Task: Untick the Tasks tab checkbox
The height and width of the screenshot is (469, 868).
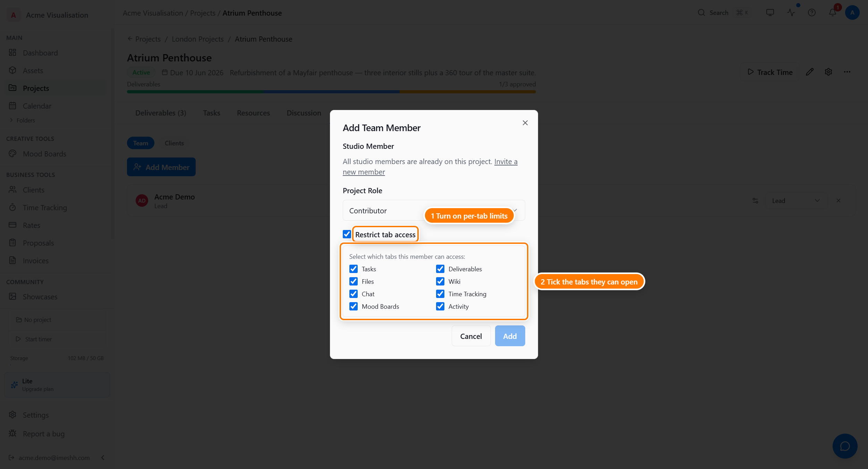Action: 354,269
